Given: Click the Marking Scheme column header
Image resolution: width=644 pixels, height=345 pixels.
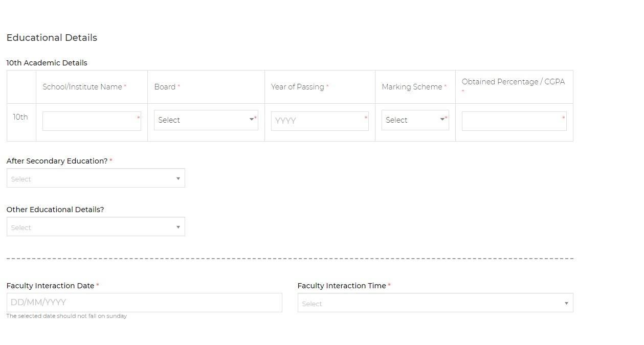Looking at the screenshot, I should (x=412, y=87).
